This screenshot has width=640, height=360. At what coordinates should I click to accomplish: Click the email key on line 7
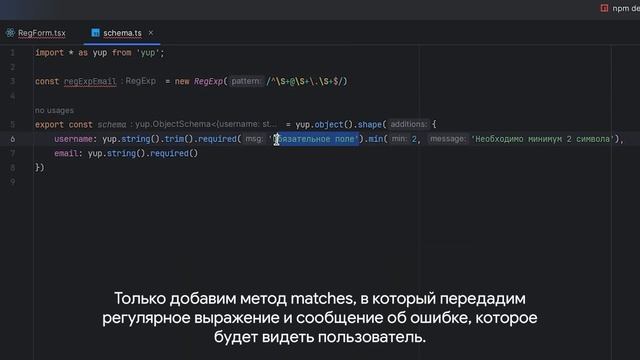tap(66, 153)
